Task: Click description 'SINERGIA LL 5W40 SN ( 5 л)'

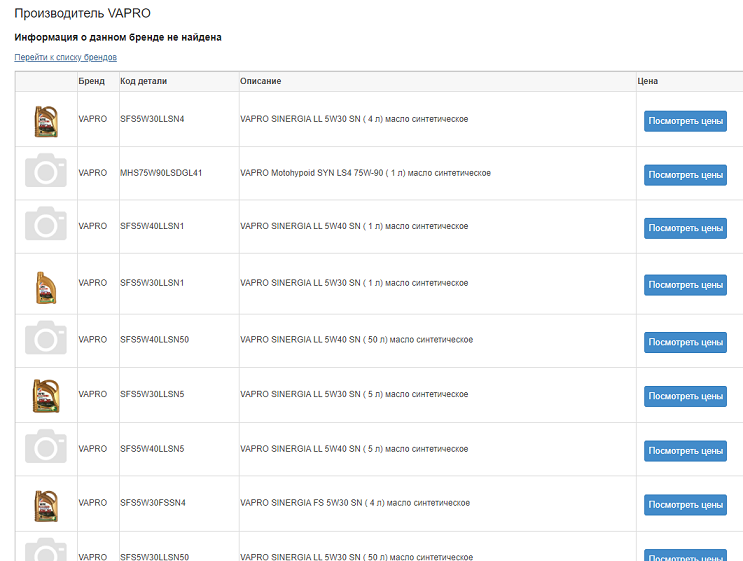Action: pos(327,449)
